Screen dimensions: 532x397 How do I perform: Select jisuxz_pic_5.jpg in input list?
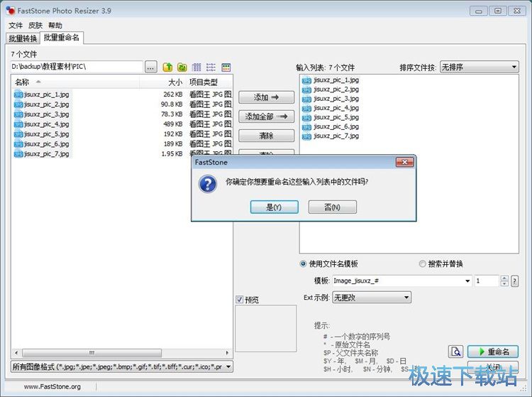[x=336, y=117]
